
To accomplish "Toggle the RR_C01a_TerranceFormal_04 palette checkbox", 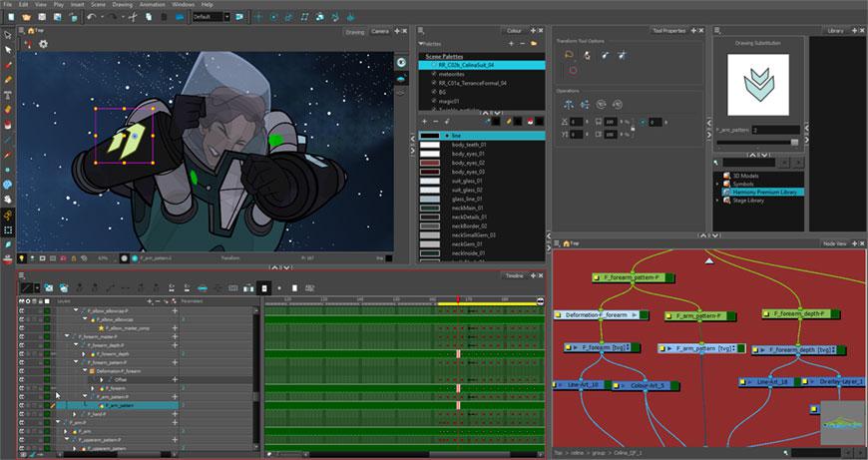I will point(434,83).
